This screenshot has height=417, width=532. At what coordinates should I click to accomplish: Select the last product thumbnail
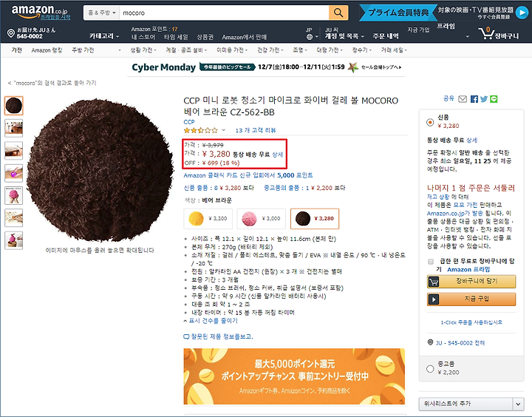(14, 240)
